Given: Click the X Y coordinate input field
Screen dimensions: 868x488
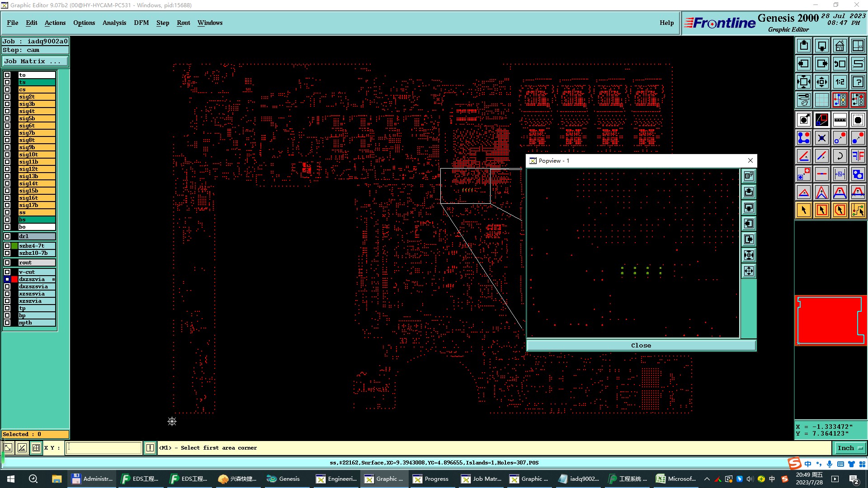Looking at the screenshot, I should 104,448.
